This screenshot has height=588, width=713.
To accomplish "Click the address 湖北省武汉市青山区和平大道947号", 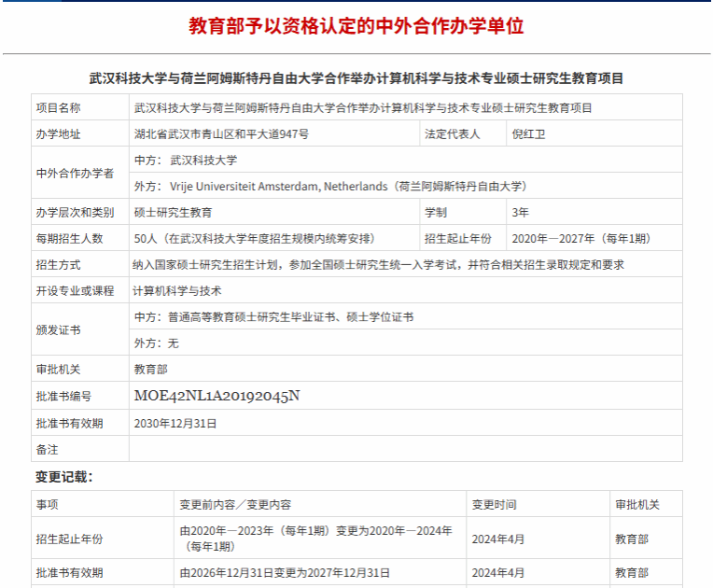I will tap(222, 133).
